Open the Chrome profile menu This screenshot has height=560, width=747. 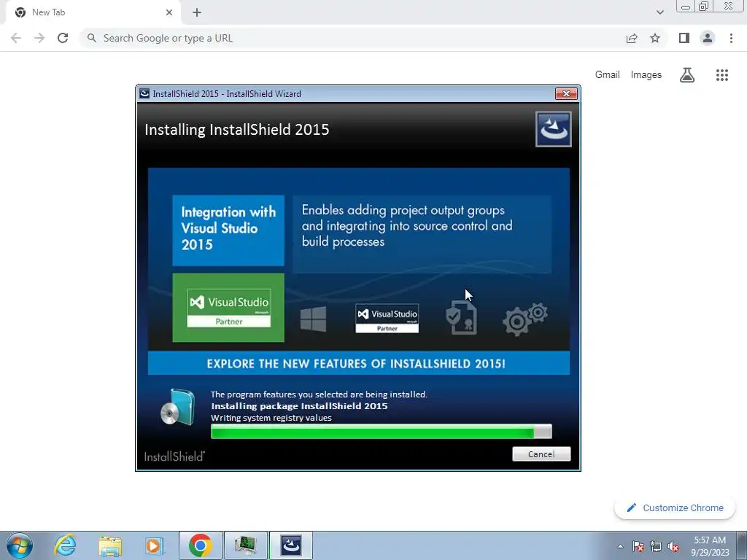point(708,38)
